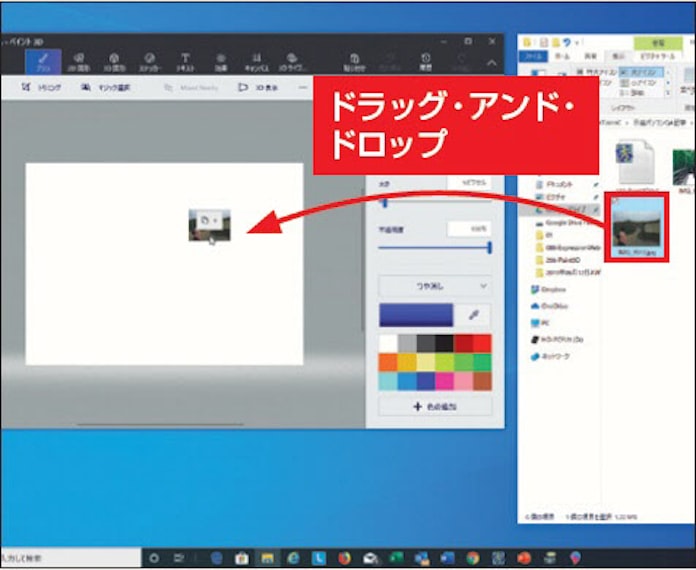Viewport: 696px width, 570px height.
Task: Expand the matte material dropdown
Action: coord(435,285)
